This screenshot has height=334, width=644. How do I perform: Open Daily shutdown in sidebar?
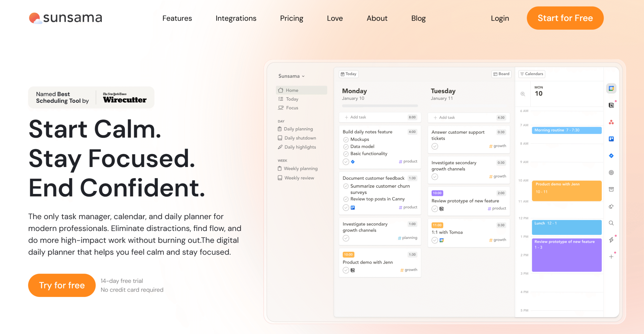point(297,138)
